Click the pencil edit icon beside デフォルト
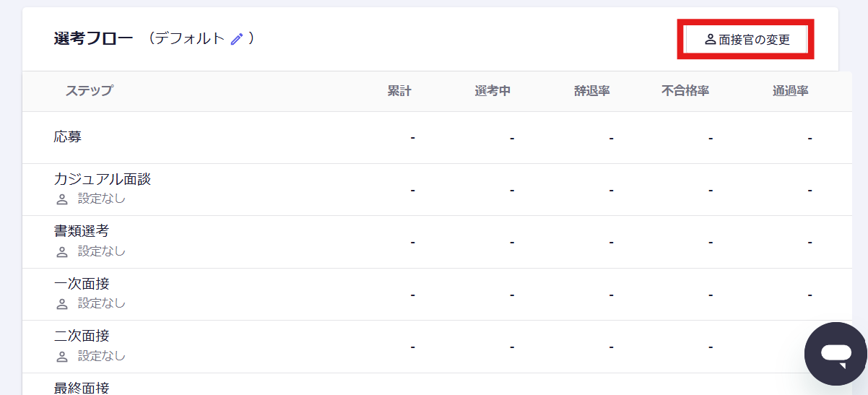 pyautogui.click(x=237, y=39)
